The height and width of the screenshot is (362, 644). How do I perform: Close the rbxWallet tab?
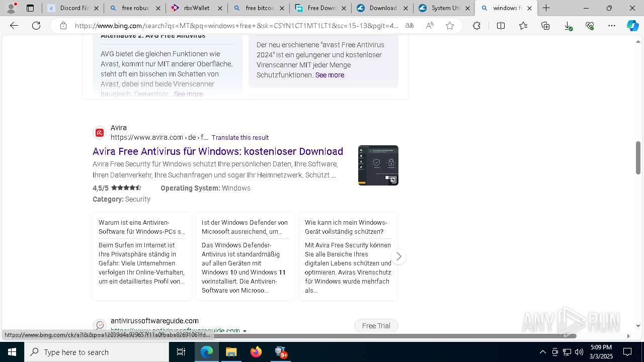point(220,8)
